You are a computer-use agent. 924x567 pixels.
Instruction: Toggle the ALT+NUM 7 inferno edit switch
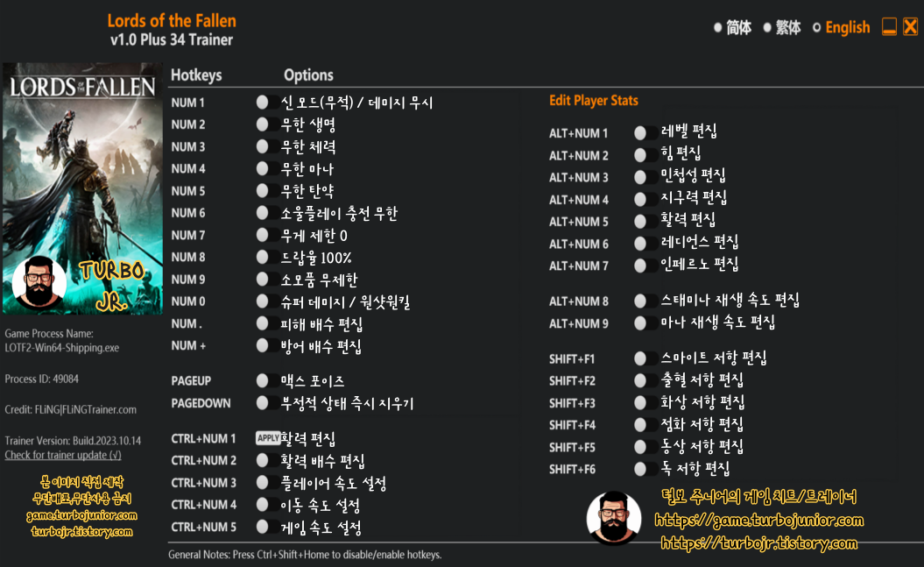tap(645, 266)
